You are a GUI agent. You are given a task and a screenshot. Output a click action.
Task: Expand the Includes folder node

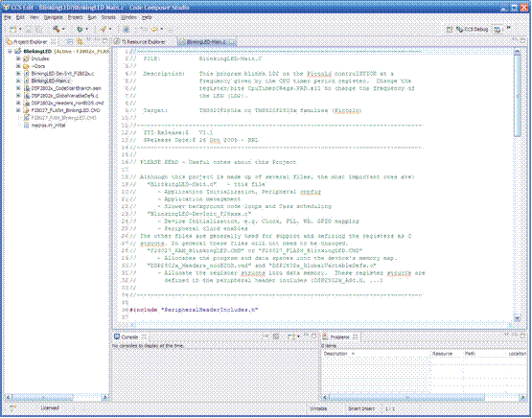pyautogui.click(x=18, y=58)
